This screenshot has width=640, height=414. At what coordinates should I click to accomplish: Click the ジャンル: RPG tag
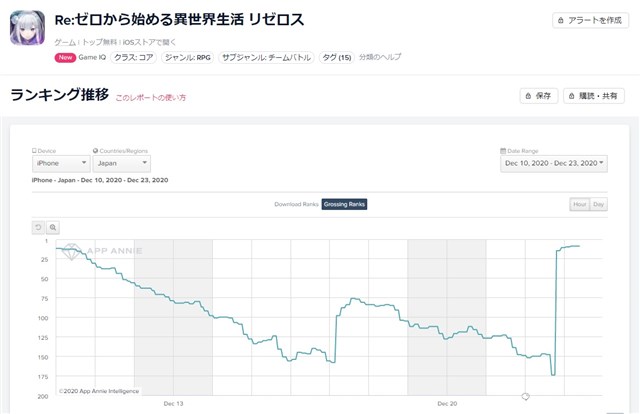(x=188, y=58)
